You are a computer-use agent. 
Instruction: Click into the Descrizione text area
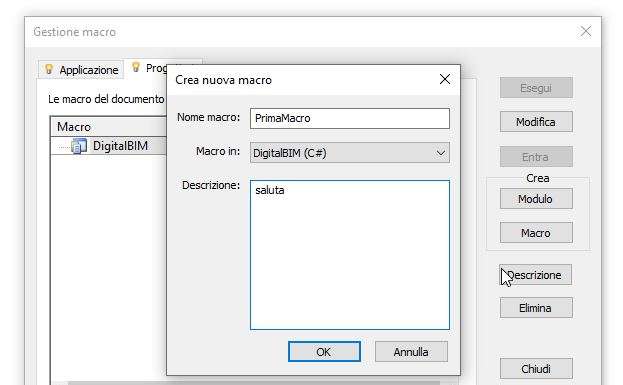coord(350,255)
